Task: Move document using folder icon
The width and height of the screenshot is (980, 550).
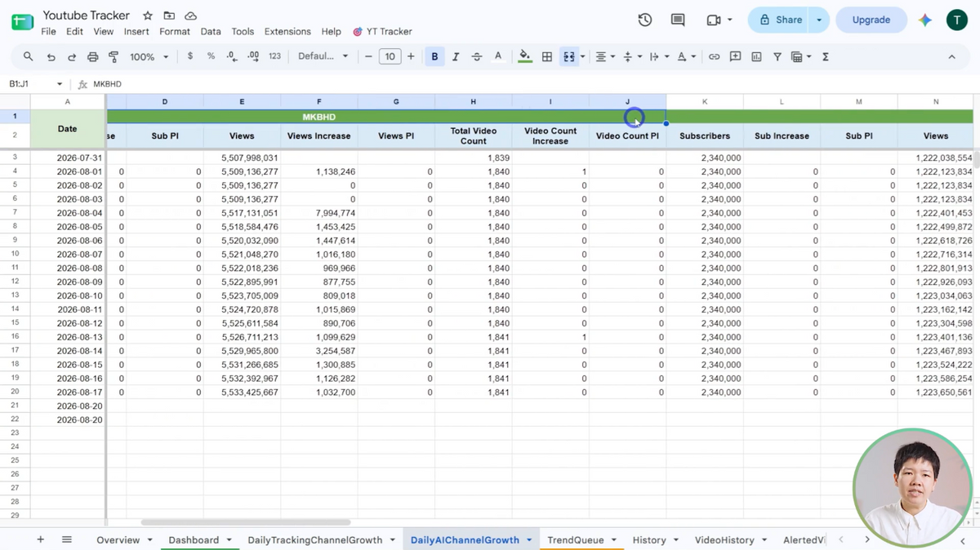Action: click(169, 16)
